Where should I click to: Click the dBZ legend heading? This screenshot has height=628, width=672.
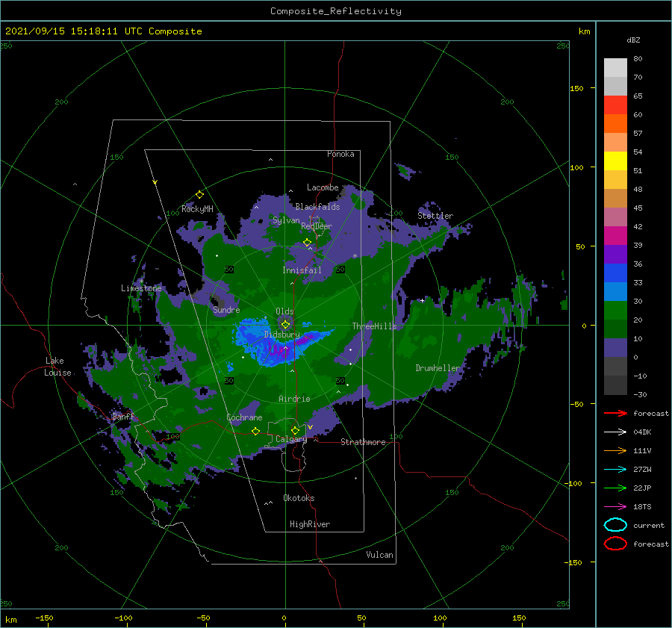pos(633,40)
